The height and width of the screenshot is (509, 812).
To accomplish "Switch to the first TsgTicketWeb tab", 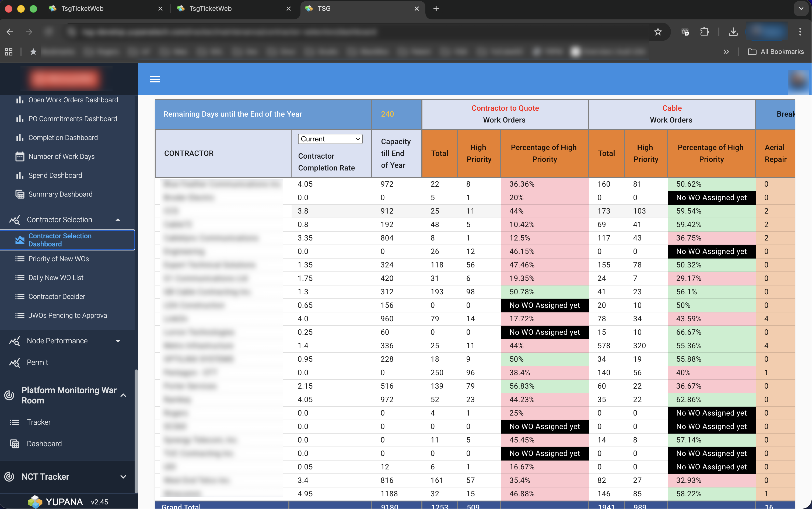I will coord(82,9).
